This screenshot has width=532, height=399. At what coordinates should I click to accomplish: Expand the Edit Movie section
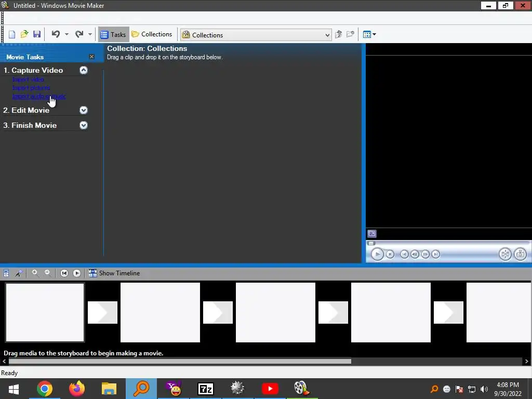pos(84,110)
